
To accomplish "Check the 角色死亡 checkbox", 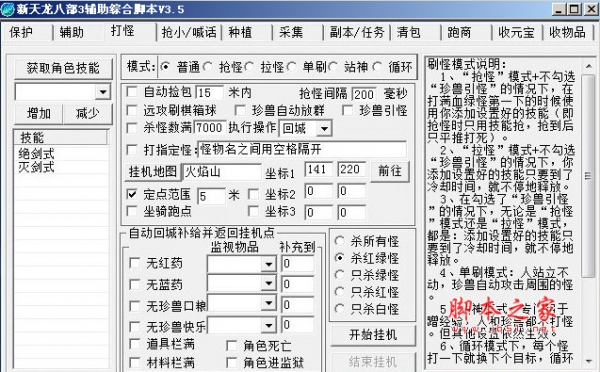I will coord(232,346).
